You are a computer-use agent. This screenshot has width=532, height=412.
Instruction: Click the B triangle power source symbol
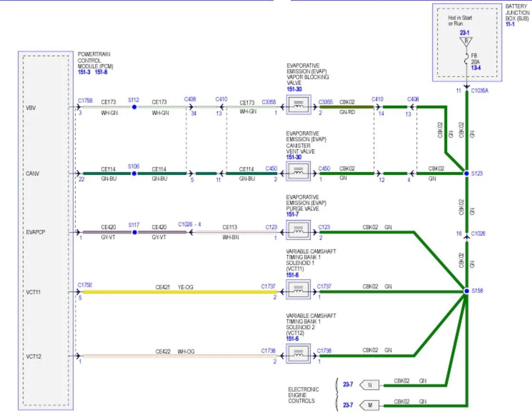466,42
